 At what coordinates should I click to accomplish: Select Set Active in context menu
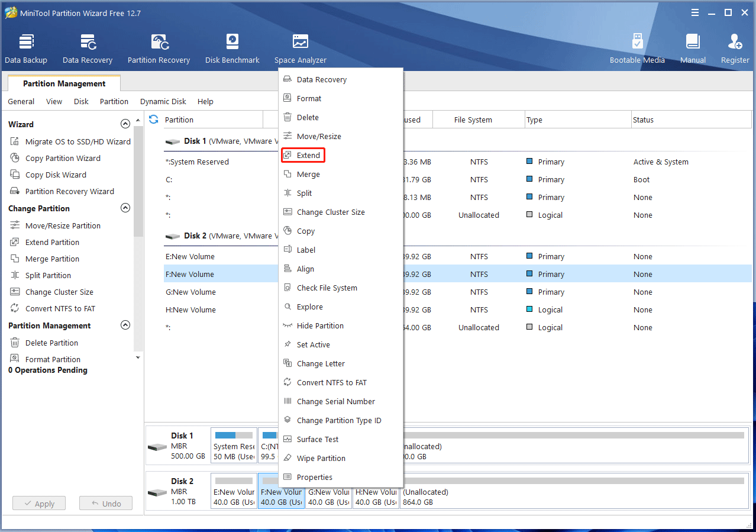click(341, 344)
